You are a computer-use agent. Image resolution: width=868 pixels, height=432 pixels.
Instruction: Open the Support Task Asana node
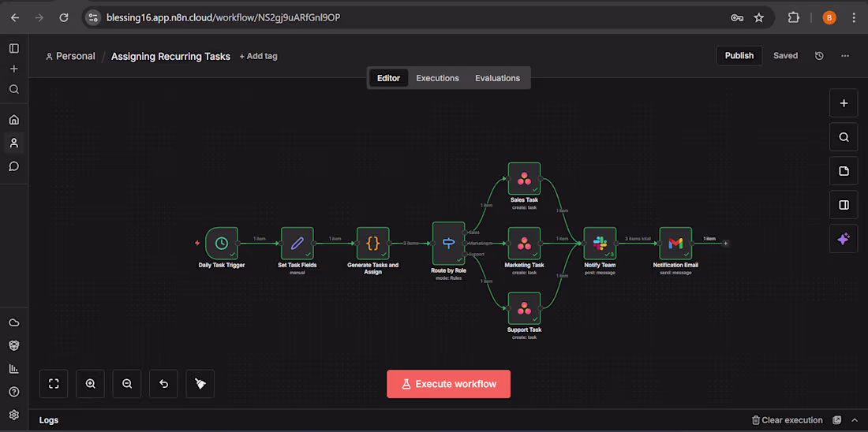(524, 308)
